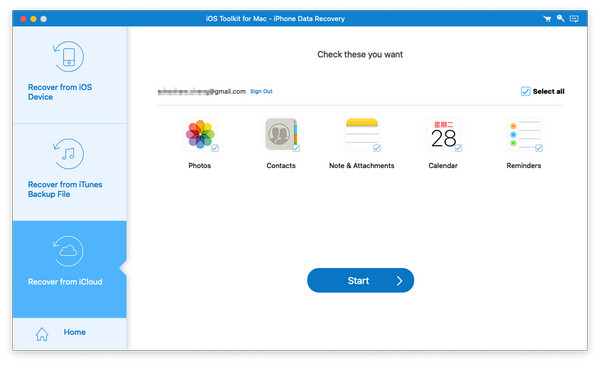Uncheck the Reminders checkbox
The width and height of the screenshot is (600, 365).
point(539,148)
